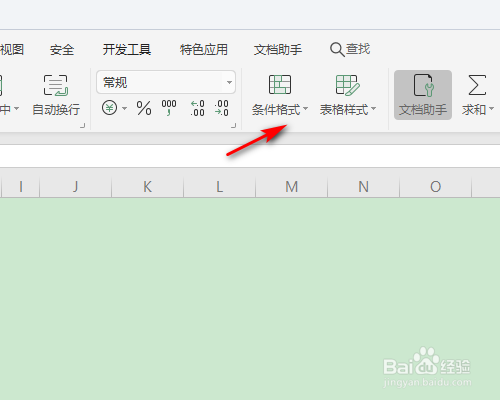Expand the 表格样式 dropdown arrow
Image resolution: width=500 pixels, height=400 pixels.
coord(373,108)
